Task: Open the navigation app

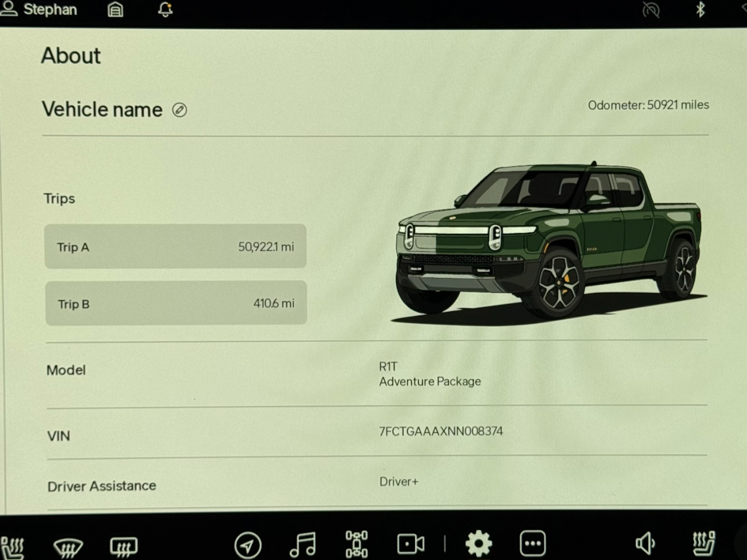Action: pyautogui.click(x=248, y=545)
